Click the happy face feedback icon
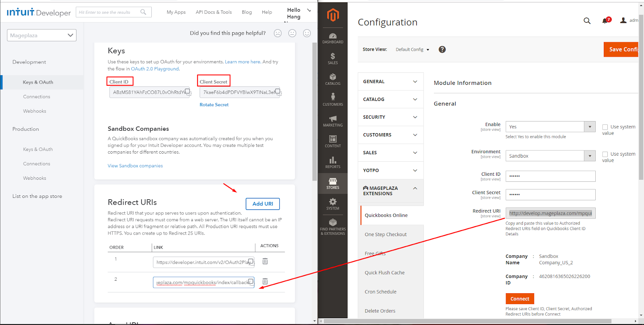This screenshot has width=644, height=325. click(x=307, y=33)
